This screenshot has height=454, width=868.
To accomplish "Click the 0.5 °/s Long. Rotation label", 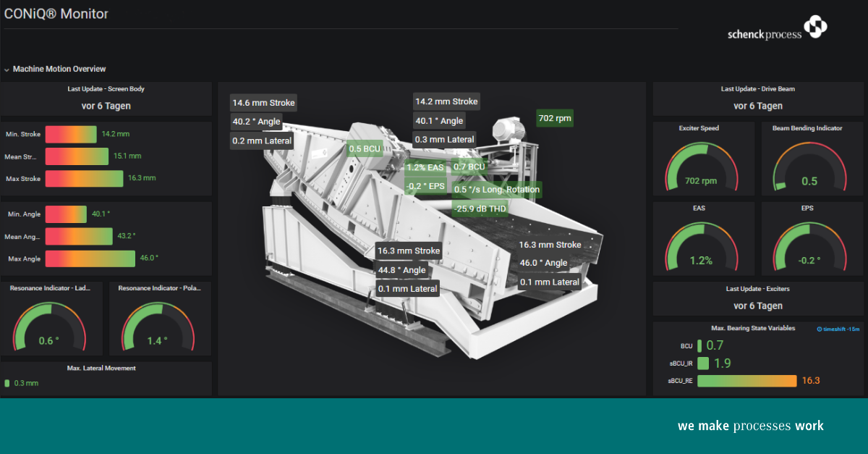I will pyautogui.click(x=495, y=190).
